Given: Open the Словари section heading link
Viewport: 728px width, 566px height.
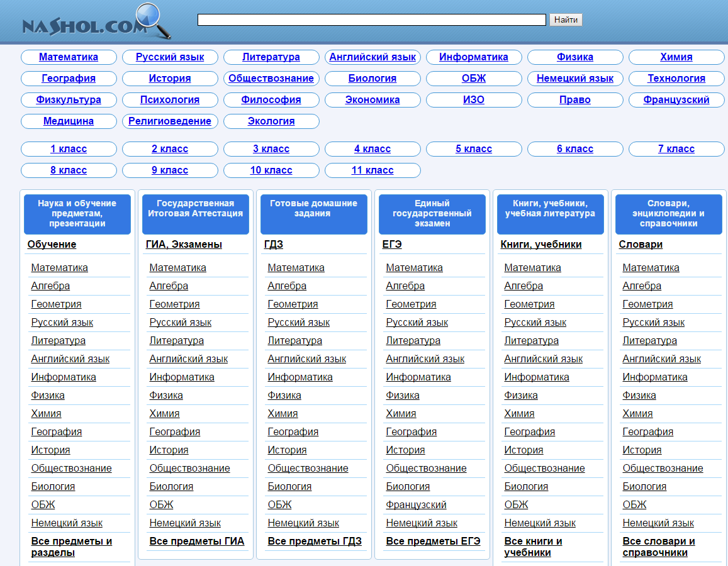Looking at the screenshot, I should tap(641, 245).
